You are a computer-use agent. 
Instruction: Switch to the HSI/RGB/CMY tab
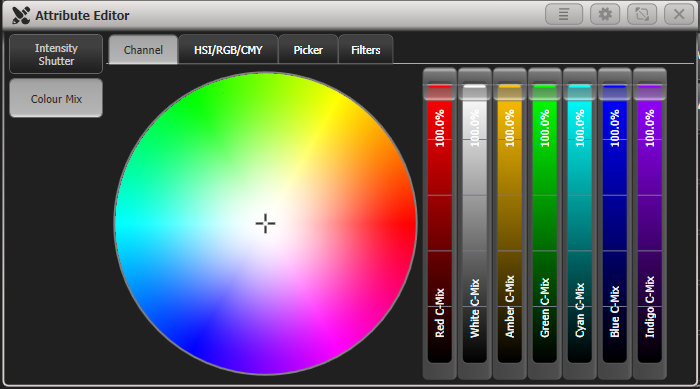pyautogui.click(x=228, y=50)
